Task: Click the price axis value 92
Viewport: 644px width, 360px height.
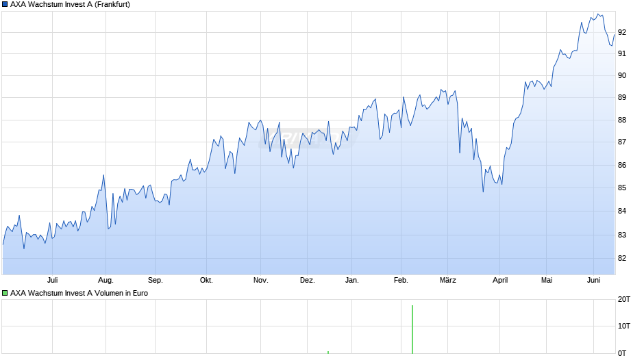Action: tap(622, 32)
